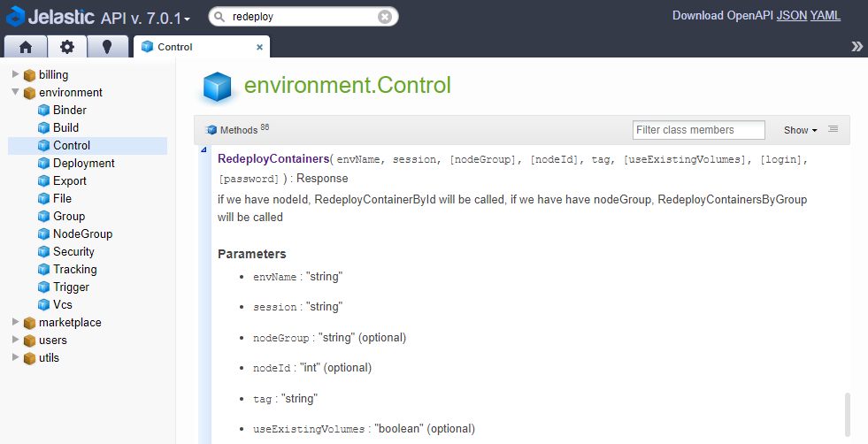
Task: Click the Trigger cube icon
Action: click(43, 287)
